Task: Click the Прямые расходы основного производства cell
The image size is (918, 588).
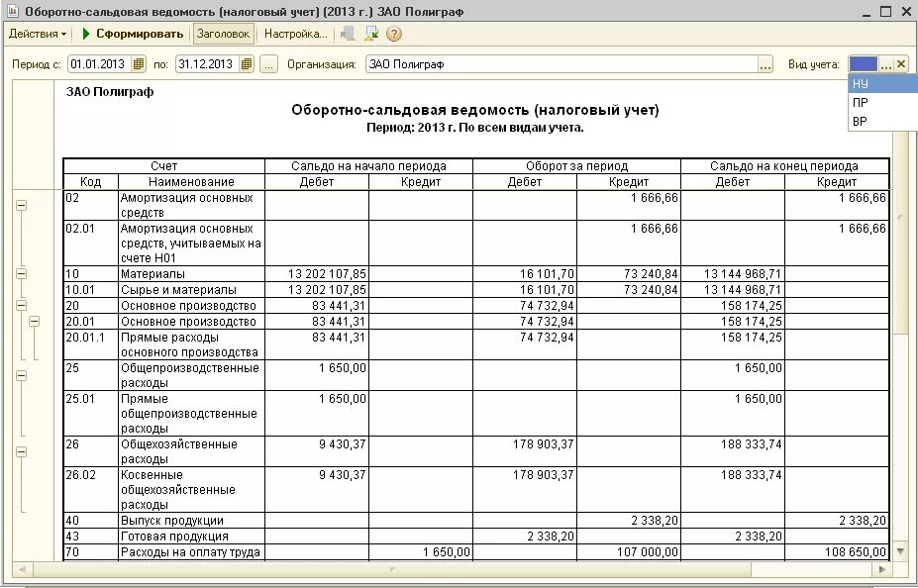Action: 191,344
